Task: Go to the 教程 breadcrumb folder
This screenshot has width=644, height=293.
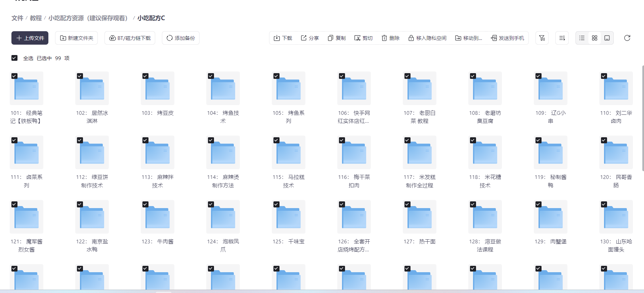Action: click(36, 18)
